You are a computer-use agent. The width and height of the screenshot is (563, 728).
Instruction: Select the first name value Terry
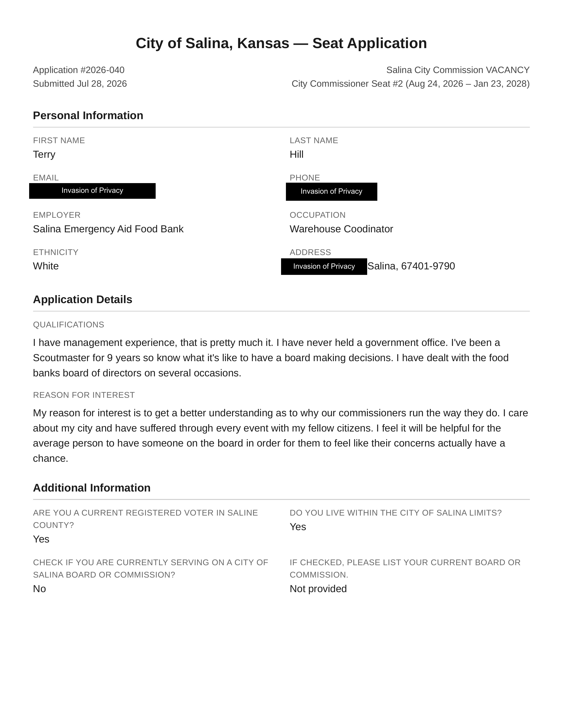(44, 155)
